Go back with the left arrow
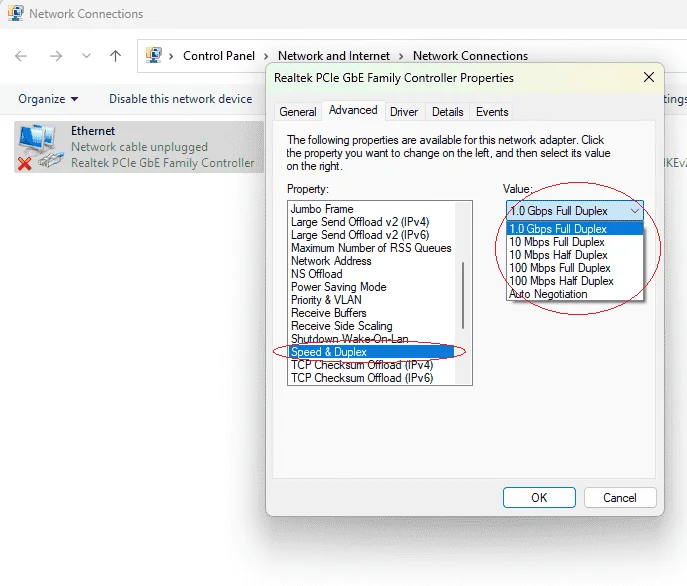Screen dimensions: 687x586 [21, 56]
